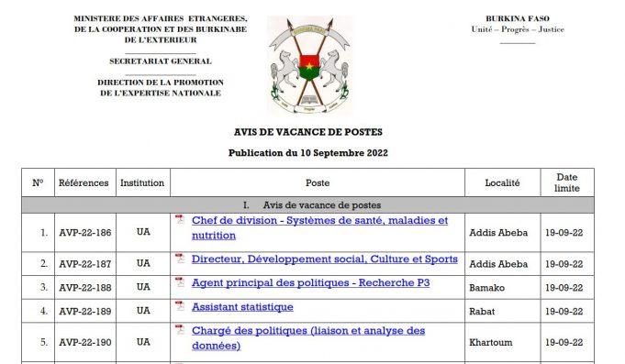Click the Poste column header
The image size is (625, 364).
[318, 182]
